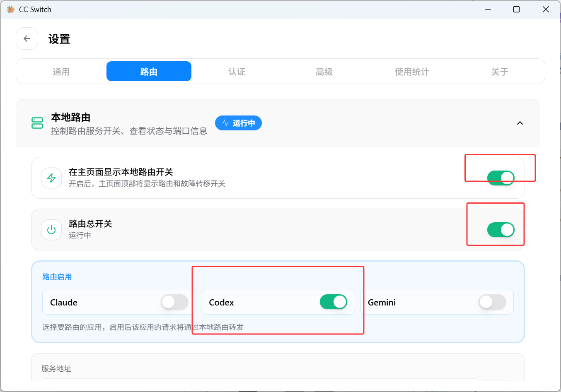Close the CC Switch window
The height and width of the screenshot is (392, 561).
tap(546, 9)
